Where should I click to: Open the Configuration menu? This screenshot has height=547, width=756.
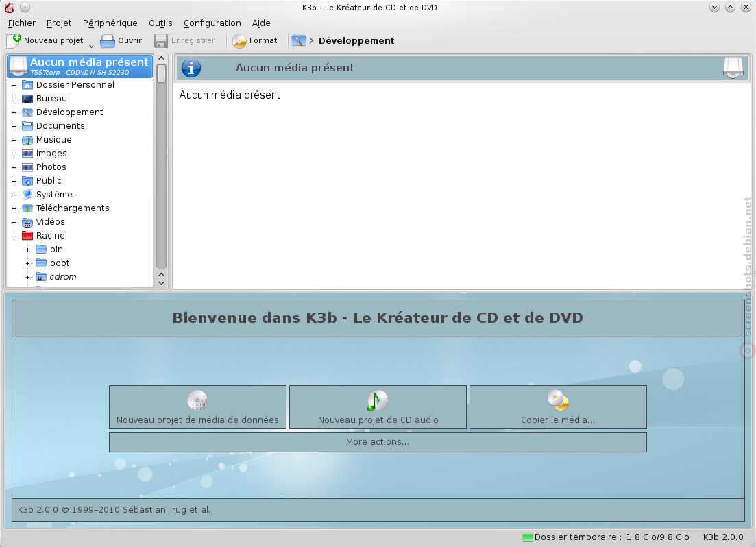tap(212, 23)
